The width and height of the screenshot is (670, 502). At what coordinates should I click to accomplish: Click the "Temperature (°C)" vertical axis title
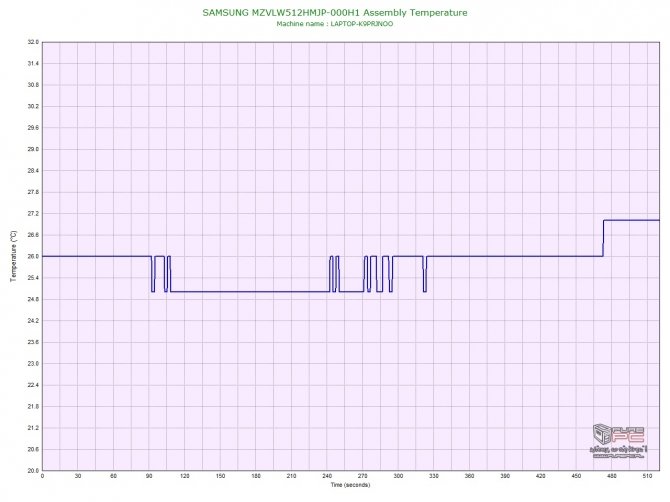pos(14,256)
